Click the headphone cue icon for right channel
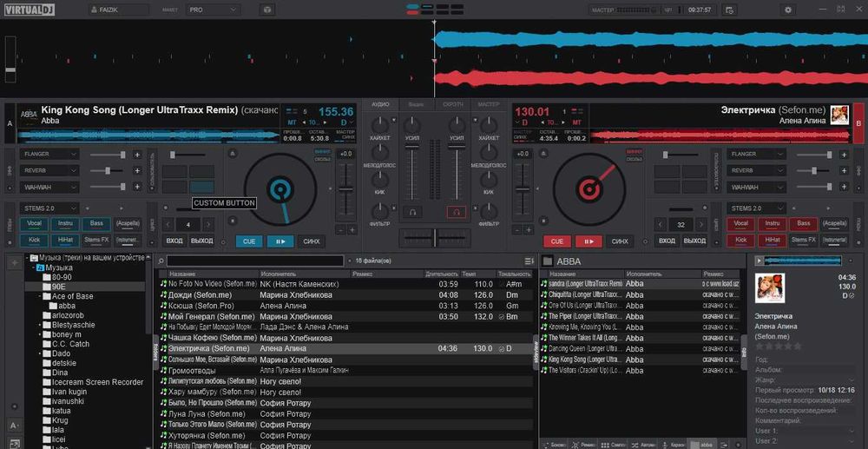This screenshot has height=449, width=868. point(456,211)
